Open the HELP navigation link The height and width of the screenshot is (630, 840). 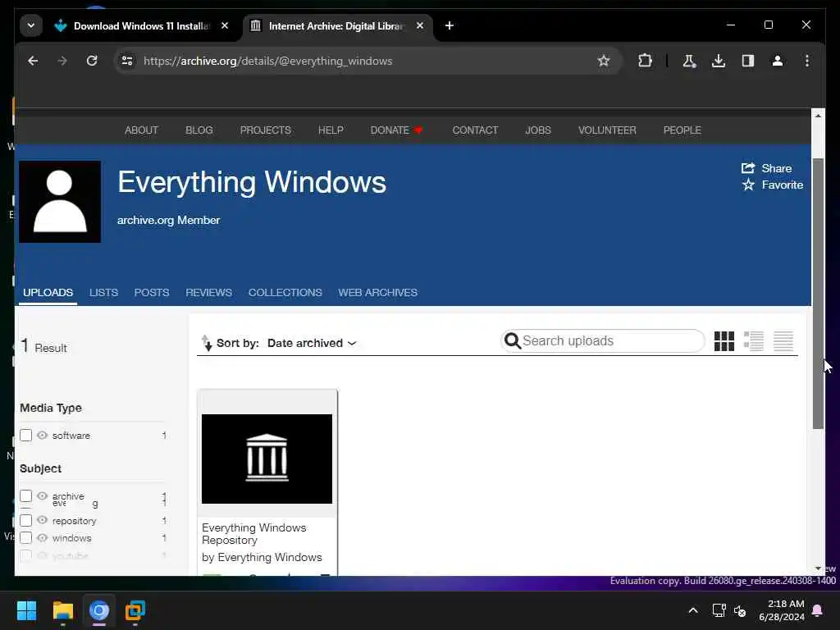(x=331, y=130)
